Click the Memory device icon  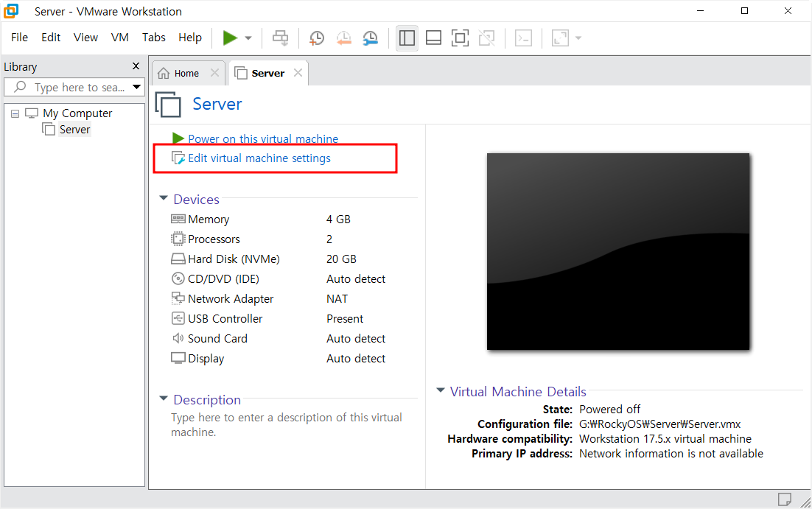point(178,219)
